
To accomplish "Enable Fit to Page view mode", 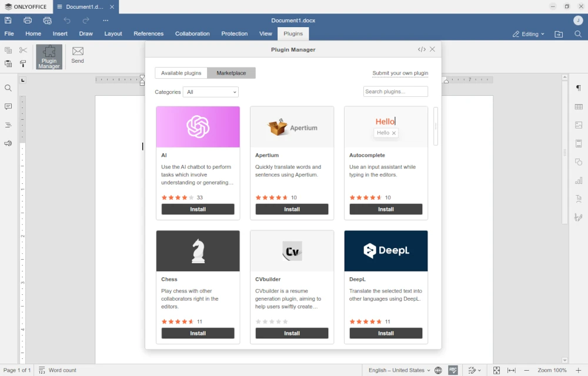I will (x=496, y=370).
